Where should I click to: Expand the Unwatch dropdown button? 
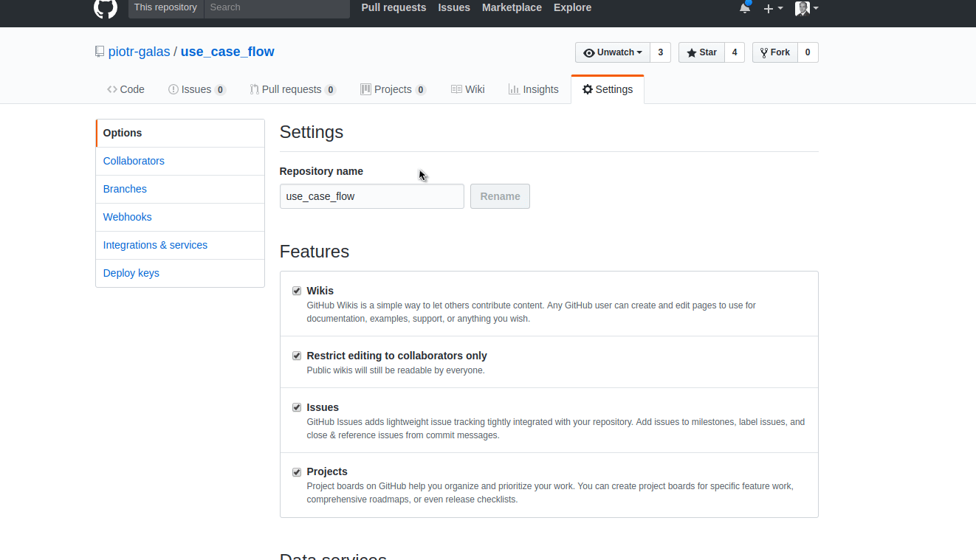[x=613, y=52]
